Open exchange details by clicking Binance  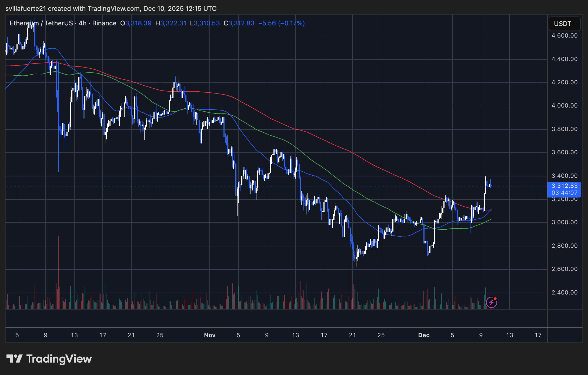pos(104,23)
